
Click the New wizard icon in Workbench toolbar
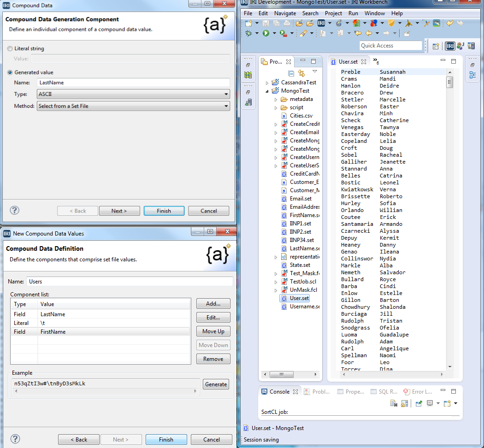pos(248,23)
